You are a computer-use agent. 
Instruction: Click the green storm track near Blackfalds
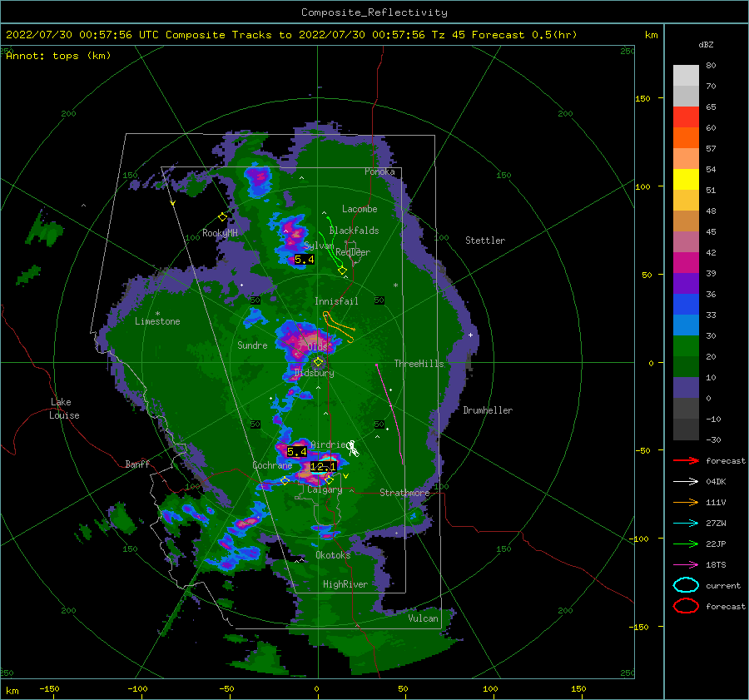coord(332,244)
